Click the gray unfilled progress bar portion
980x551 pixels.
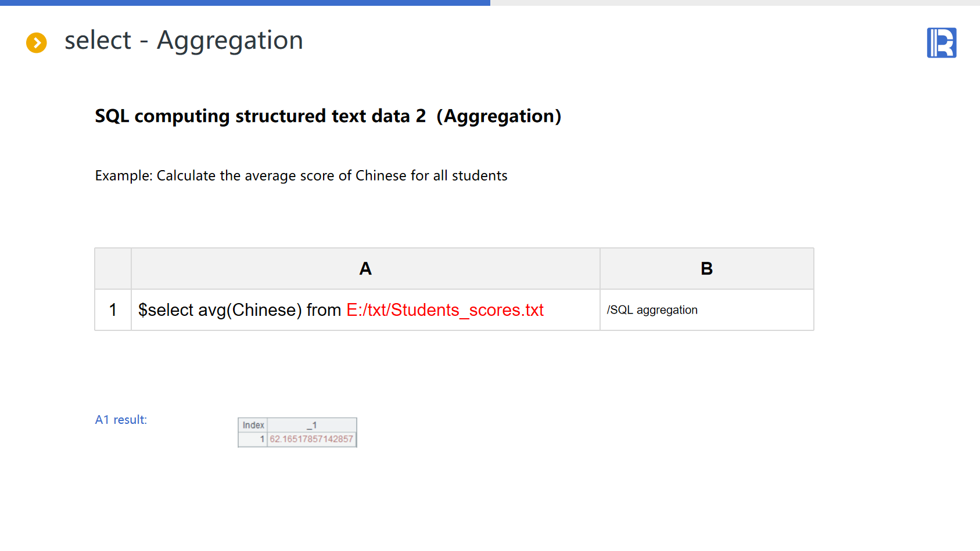tap(734, 3)
